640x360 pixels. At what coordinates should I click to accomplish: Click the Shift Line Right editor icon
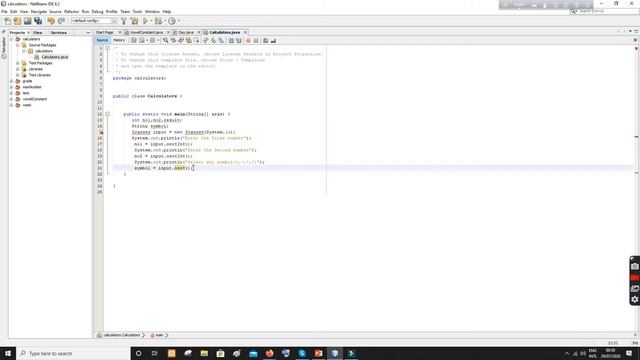(x=239, y=40)
